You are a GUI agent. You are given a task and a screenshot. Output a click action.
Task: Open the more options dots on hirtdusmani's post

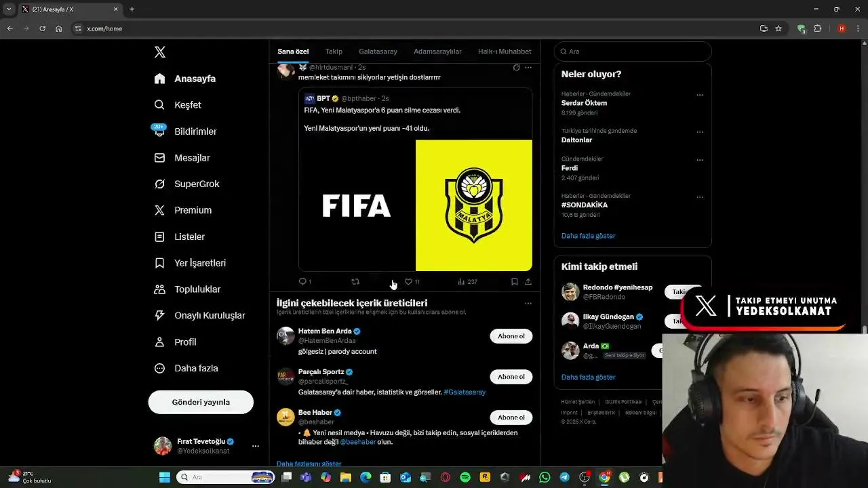pyautogui.click(x=528, y=67)
